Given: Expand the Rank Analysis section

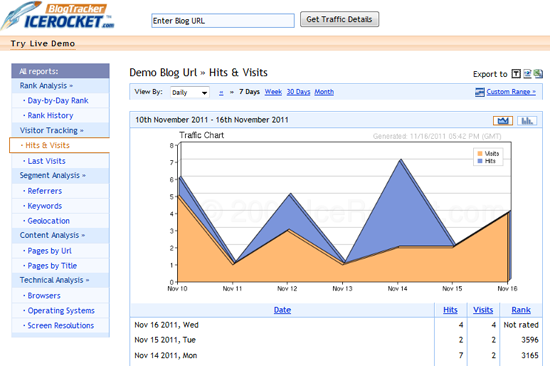Looking at the screenshot, I should pyautogui.click(x=46, y=86).
